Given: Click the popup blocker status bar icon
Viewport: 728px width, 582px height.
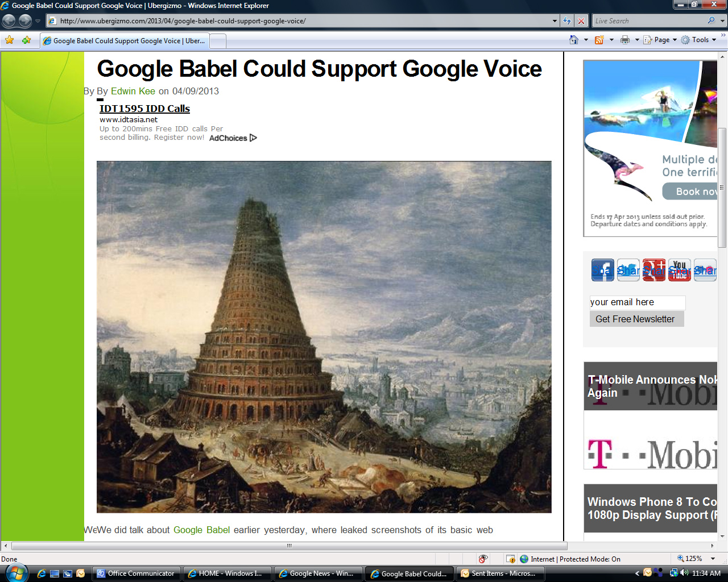Looking at the screenshot, I should [483, 559].
